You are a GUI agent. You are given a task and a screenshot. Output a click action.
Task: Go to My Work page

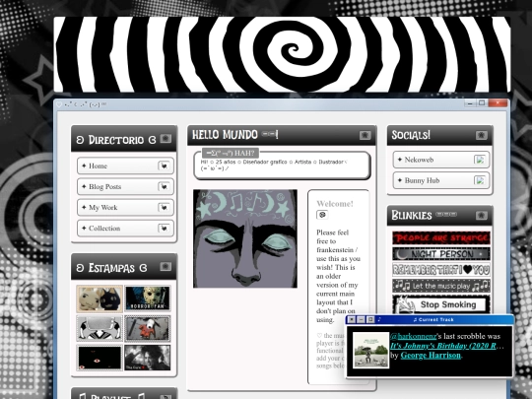pyautogui.click(x=125, y=207)
